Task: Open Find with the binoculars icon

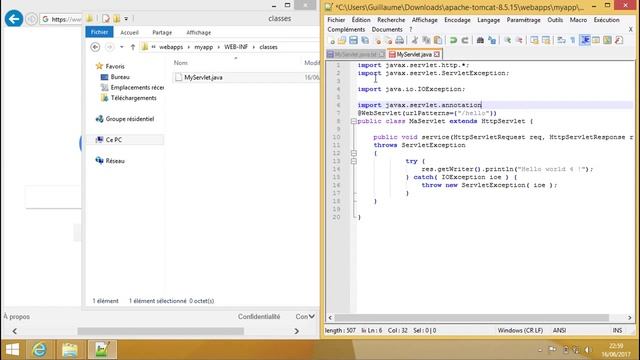Action: [480, 40]
